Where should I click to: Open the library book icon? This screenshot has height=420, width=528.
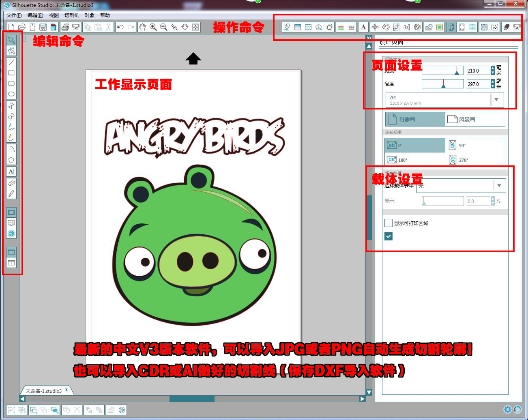click(11, 223)
